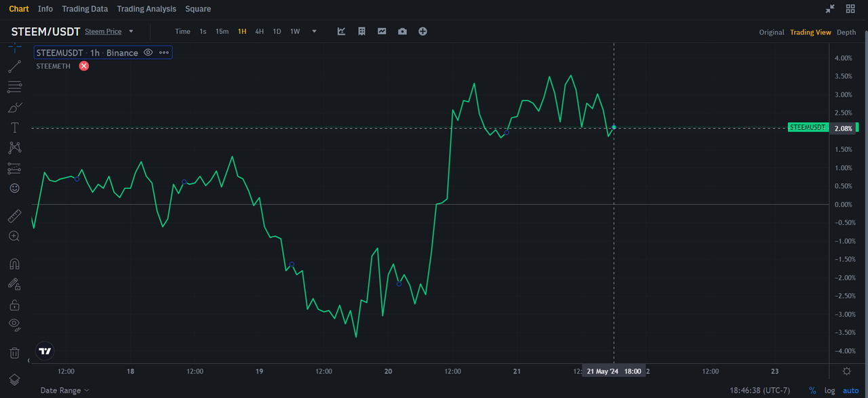This screenshot has height=398, width=868.
Task: Select the 1W interval
Action: [x=295, y=31]
